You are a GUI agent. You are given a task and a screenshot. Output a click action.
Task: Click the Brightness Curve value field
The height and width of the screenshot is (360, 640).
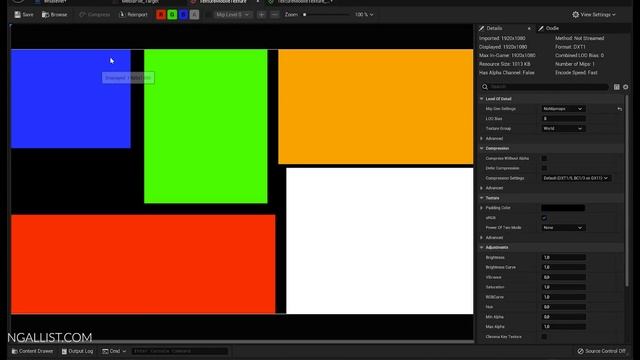click(x=563, y=267)
